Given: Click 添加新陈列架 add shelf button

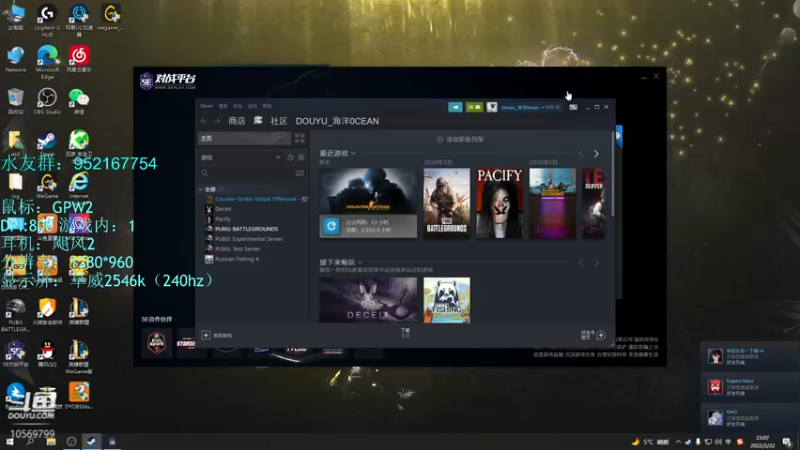Looking at the screenshot, I should click(460, 139).
